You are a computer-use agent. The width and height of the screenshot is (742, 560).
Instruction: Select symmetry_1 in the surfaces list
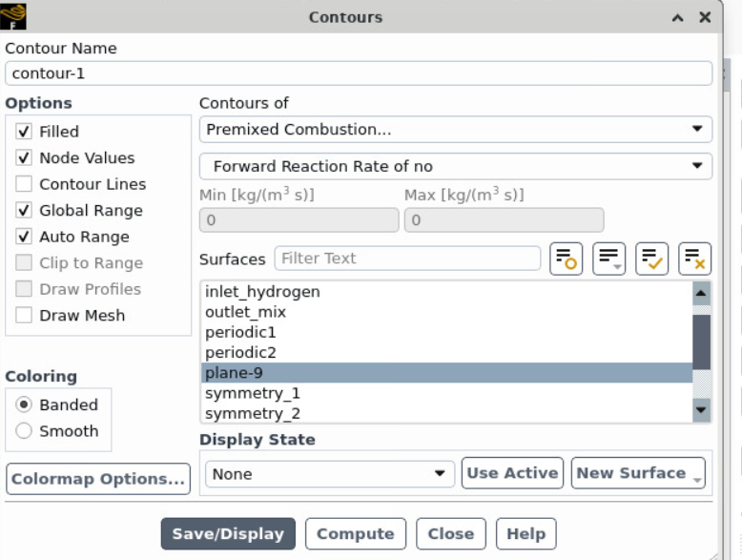[x=252, y=393]
